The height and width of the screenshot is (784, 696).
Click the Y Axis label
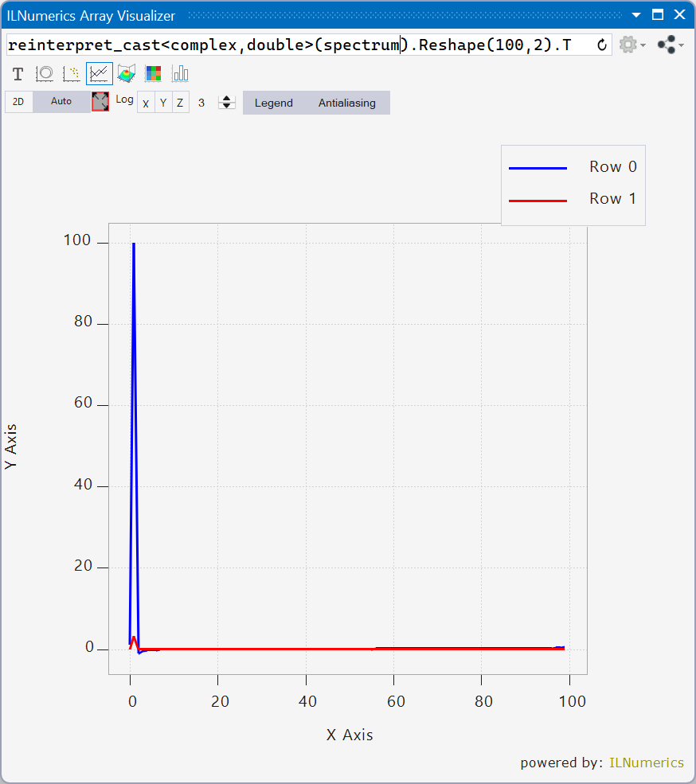pos(10,447)
